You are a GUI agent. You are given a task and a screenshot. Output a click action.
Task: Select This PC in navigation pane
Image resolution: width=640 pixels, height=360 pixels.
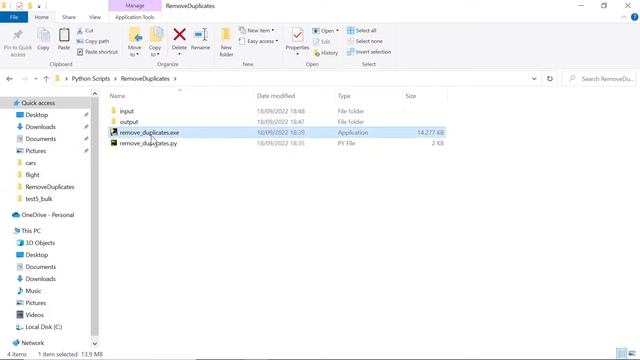[x=31, y=231]
